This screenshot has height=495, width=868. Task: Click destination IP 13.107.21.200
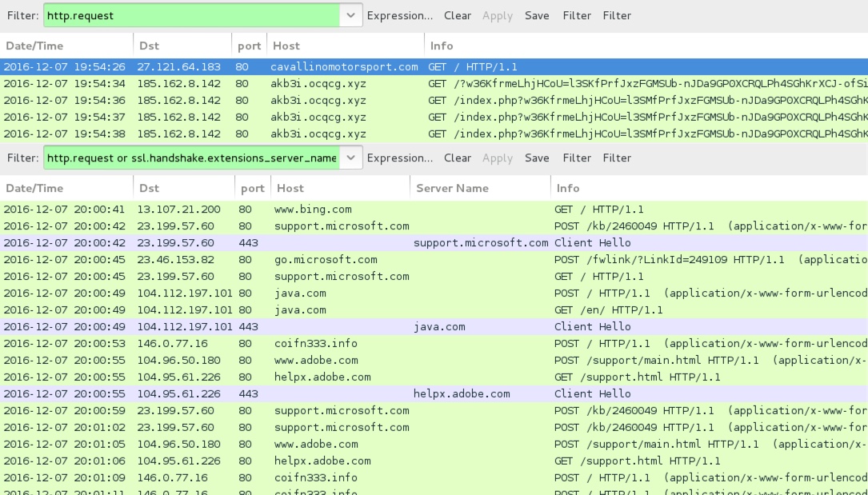(x=179, y=210)
